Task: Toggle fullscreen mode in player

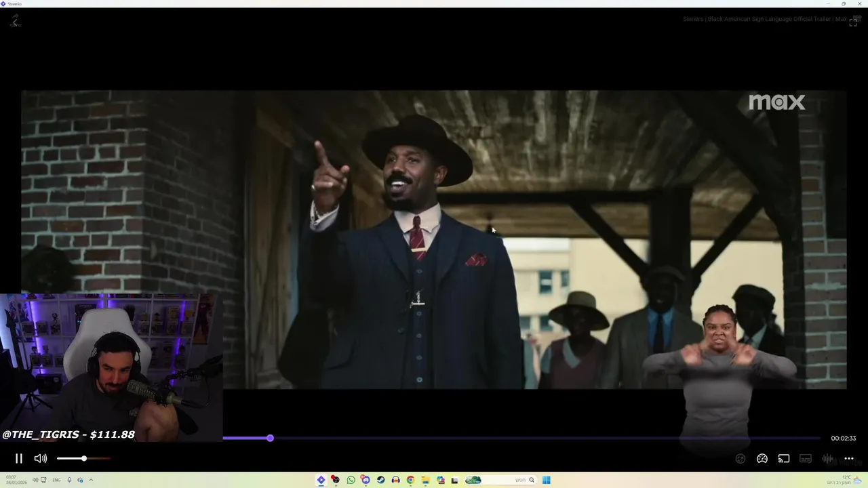Action: coord(853,21)
